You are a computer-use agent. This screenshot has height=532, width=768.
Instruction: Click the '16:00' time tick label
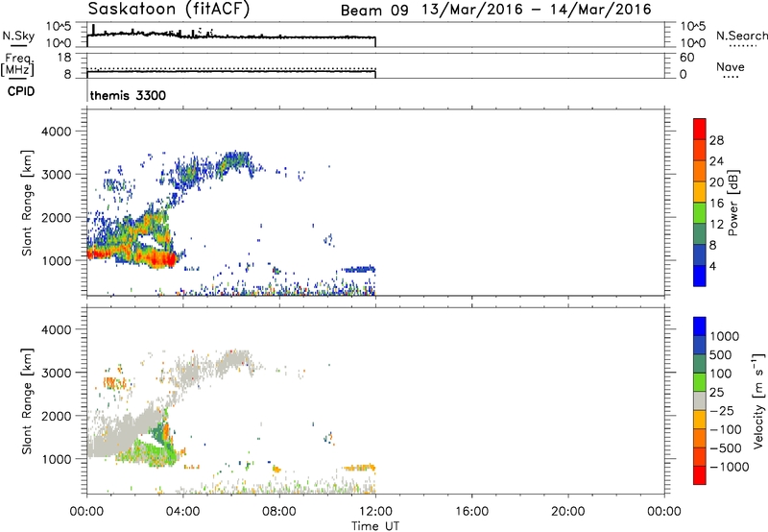pos(471,512)
